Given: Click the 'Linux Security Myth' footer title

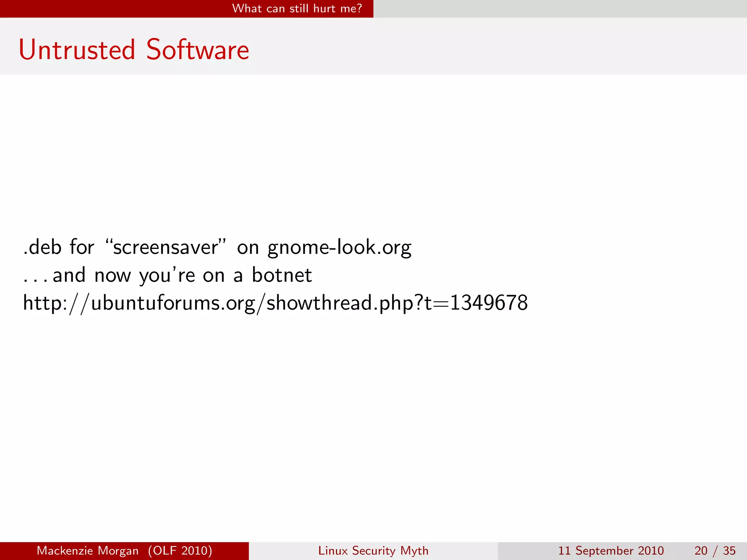Looking at the screenshot, I should coord(373,551).
